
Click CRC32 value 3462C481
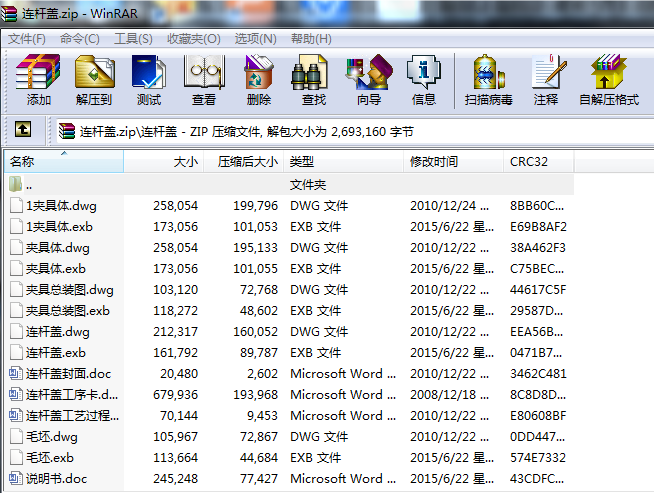click(538, 374)
